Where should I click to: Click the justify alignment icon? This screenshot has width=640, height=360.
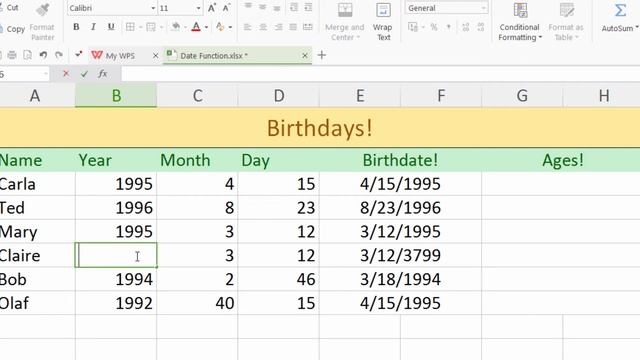293,27
